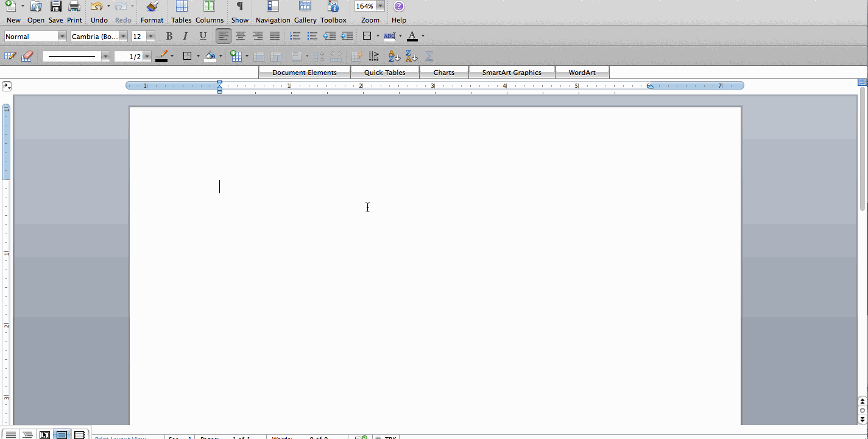Click the Print button
Image resolution: width=868 pixels, height=439 pixels.
tap(74, 7)
